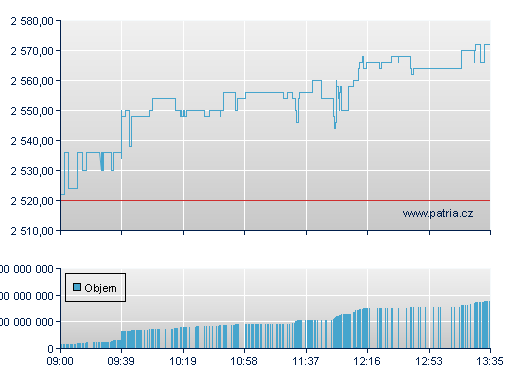Click the 2 550,00 price axis label
This screenshot has height=380, width=507.
pos(32,111)
